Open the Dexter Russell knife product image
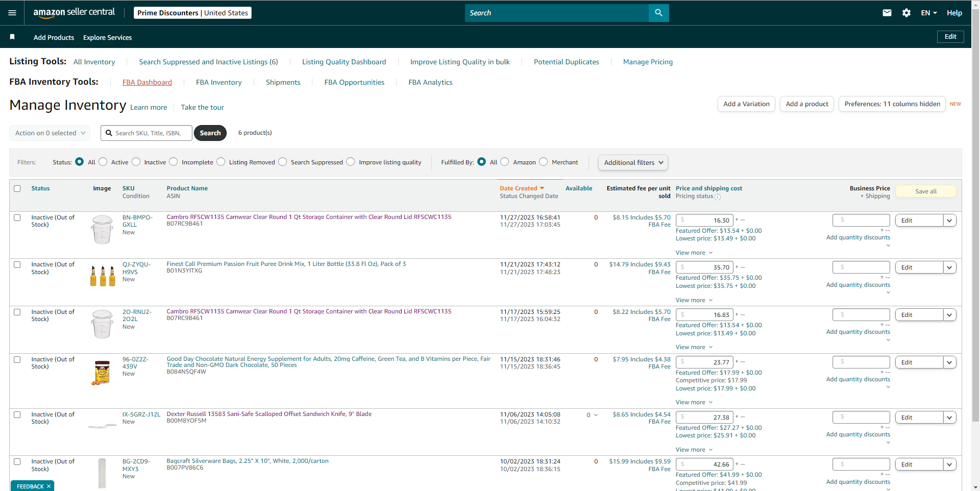Image resolution: width=980 pixels, height=491 pixels. 102,426
